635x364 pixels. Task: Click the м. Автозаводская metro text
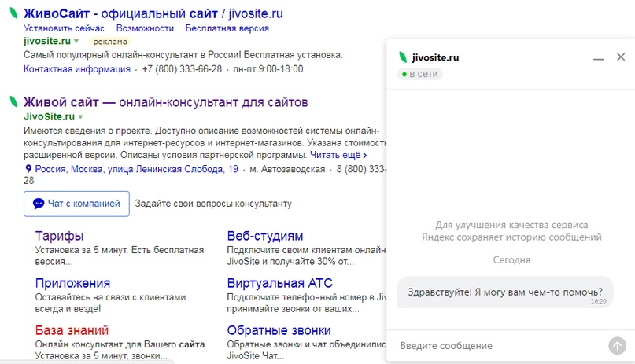pyautogui.click(x=287, y=169)
